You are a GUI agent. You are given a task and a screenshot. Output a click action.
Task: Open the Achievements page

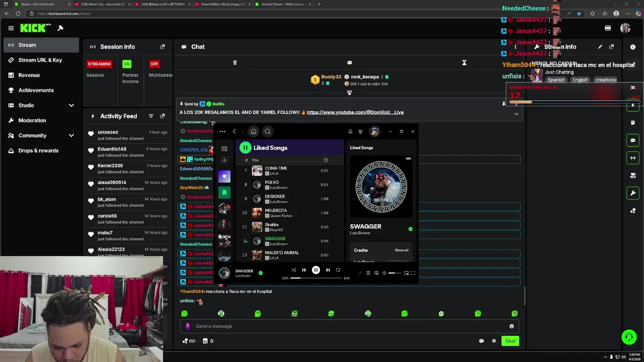coord(41,90)
